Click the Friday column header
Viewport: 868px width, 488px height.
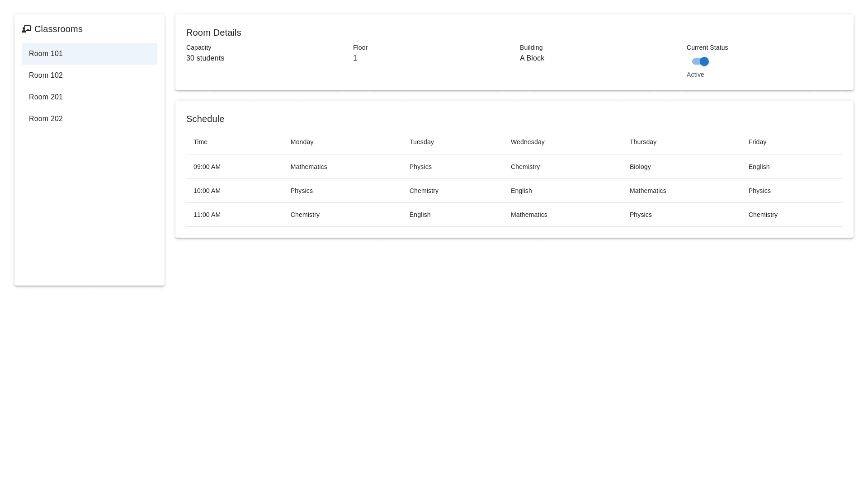tap(757, 142)
